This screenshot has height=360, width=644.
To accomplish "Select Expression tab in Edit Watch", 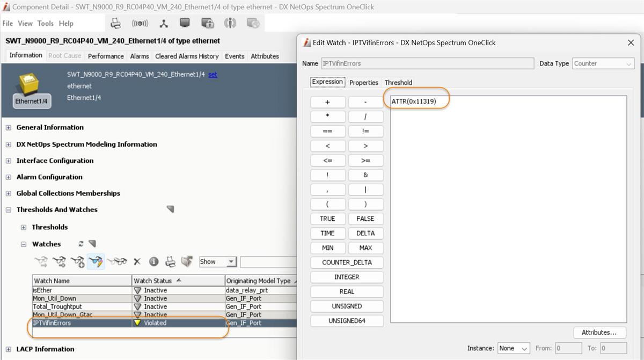I will point(327,82).
